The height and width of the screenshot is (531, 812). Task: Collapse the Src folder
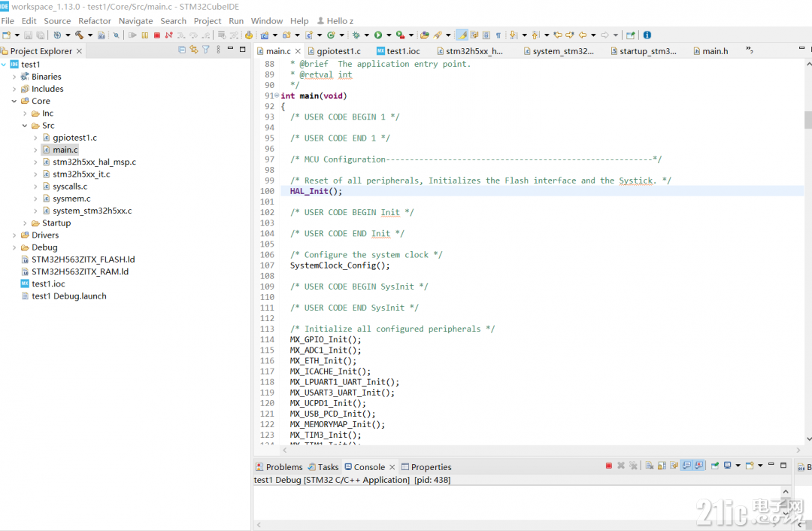coord(25,126)
